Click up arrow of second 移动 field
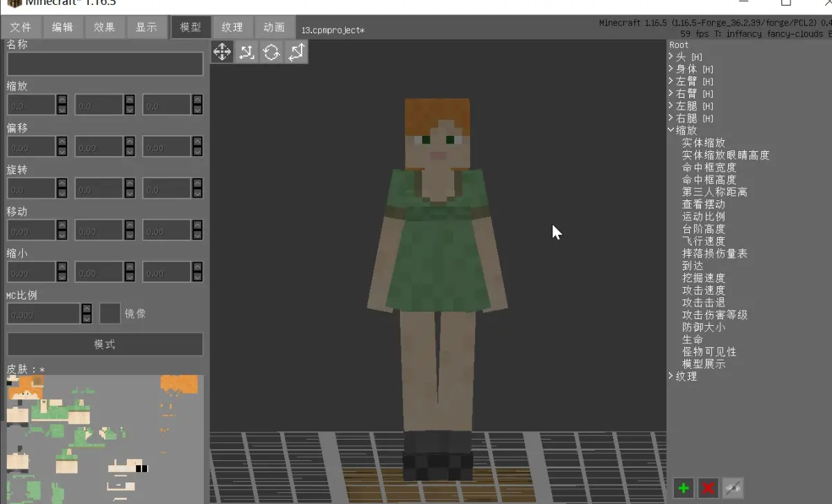 point(130,225)
